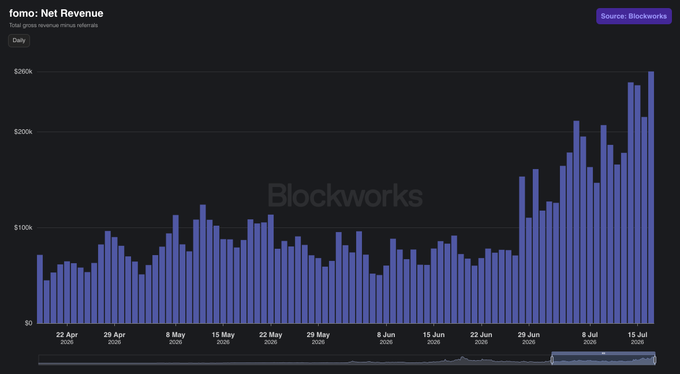Click the 29 Jun x-axis label
Image resolution: width=680 pixels, height=374 pixels.
(x=529, y=338)
